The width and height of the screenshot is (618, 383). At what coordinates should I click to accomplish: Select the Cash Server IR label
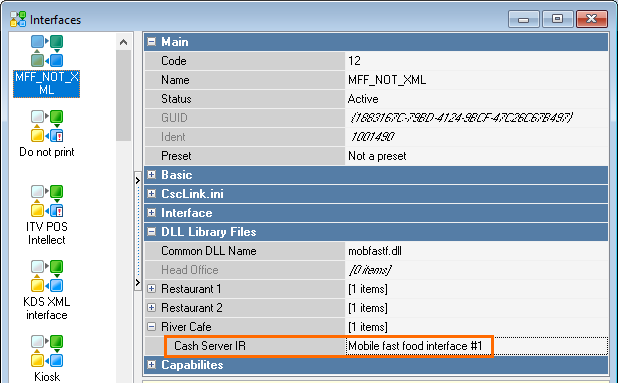click(210, 346)
